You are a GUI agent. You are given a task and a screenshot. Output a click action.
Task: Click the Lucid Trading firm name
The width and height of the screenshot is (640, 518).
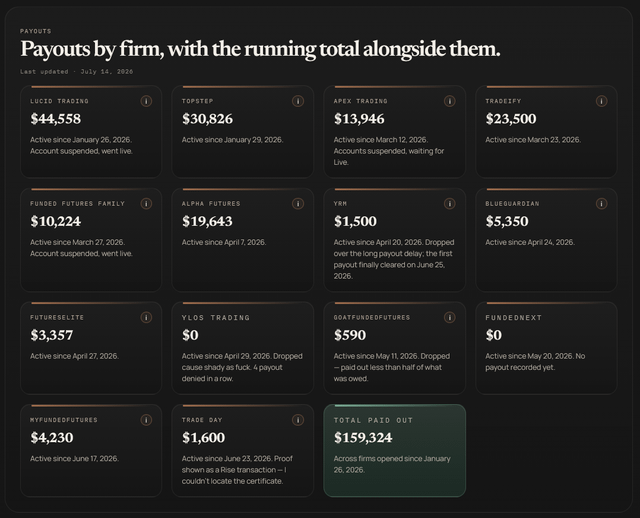pos(59,101)
